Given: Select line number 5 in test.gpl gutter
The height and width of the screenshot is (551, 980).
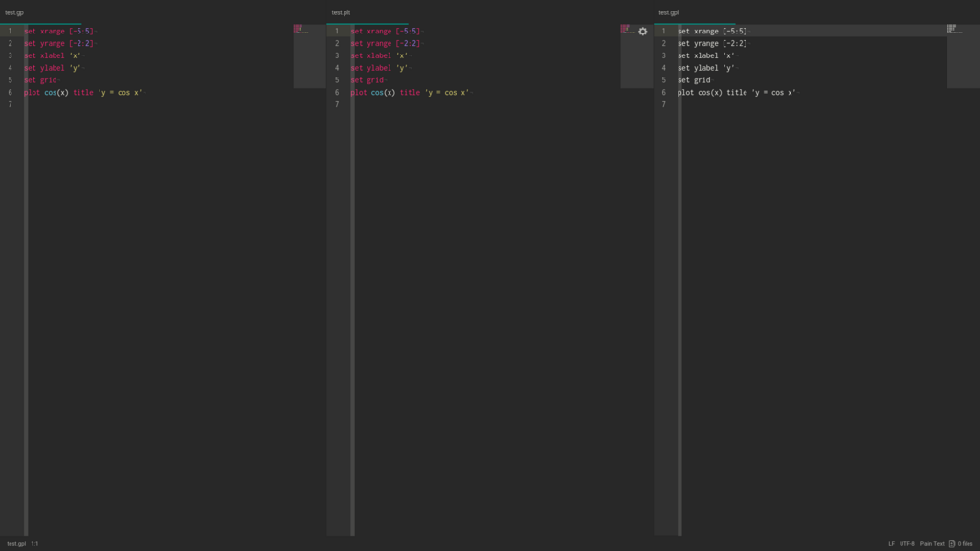Looking at the screenshot, I should [664, 80].
